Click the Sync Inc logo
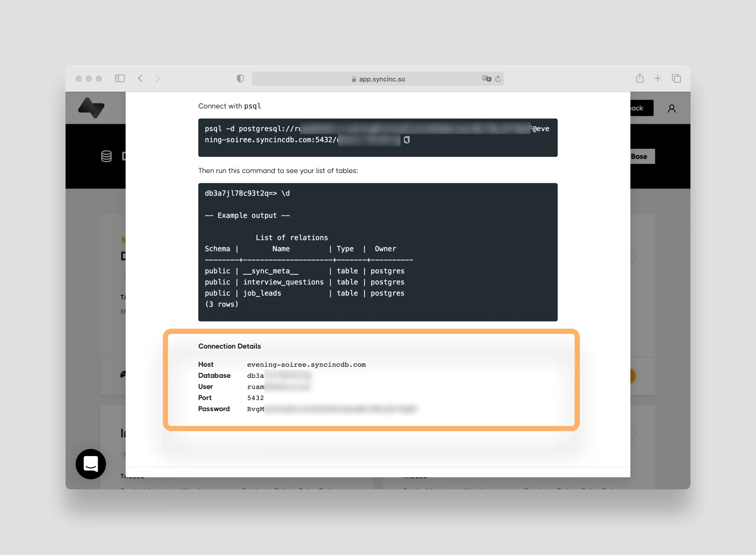 pos(91,108)
